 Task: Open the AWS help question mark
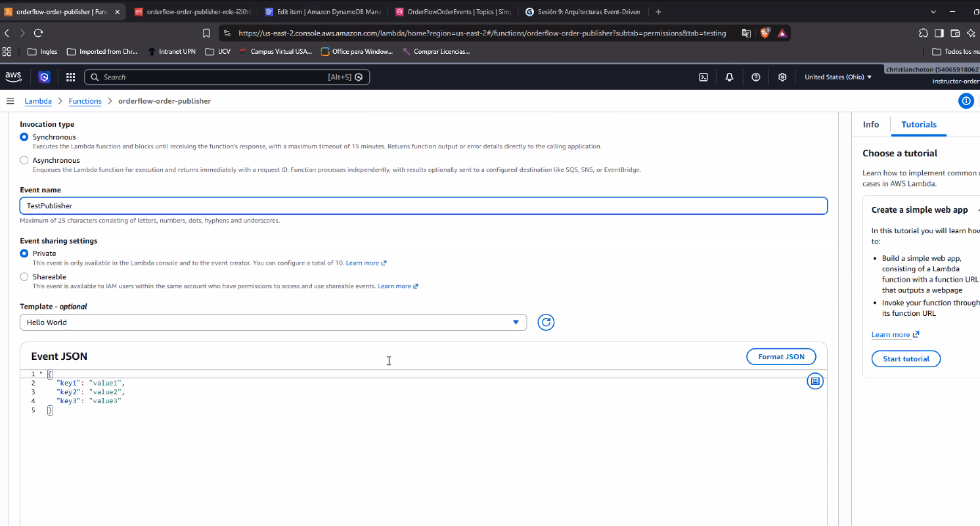(x=755, y=77)
